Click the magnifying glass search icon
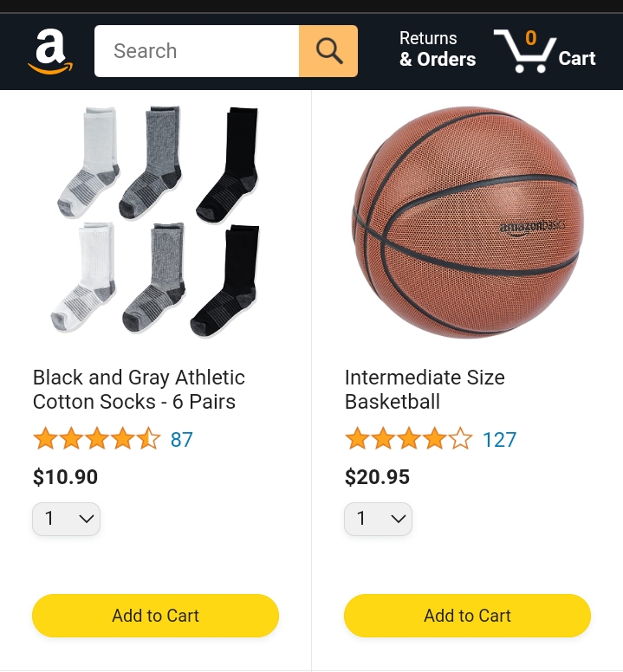The image size is (623, 672). pyautogui.click(x=329, y=51)
